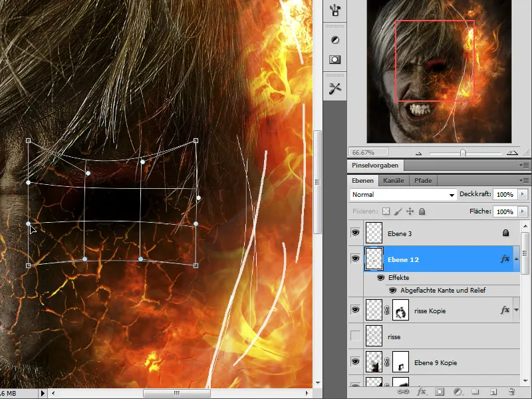Click canvas vertical scroll down arrow
Screen dimensions: 532x399
[x=318, y=383]
